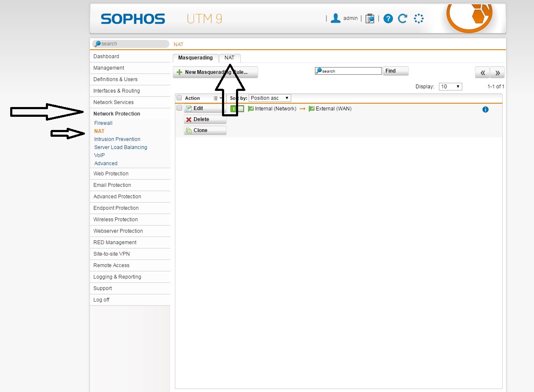Open Interfaces & Routing menu

pyautogui.click(x=130, y=91)
